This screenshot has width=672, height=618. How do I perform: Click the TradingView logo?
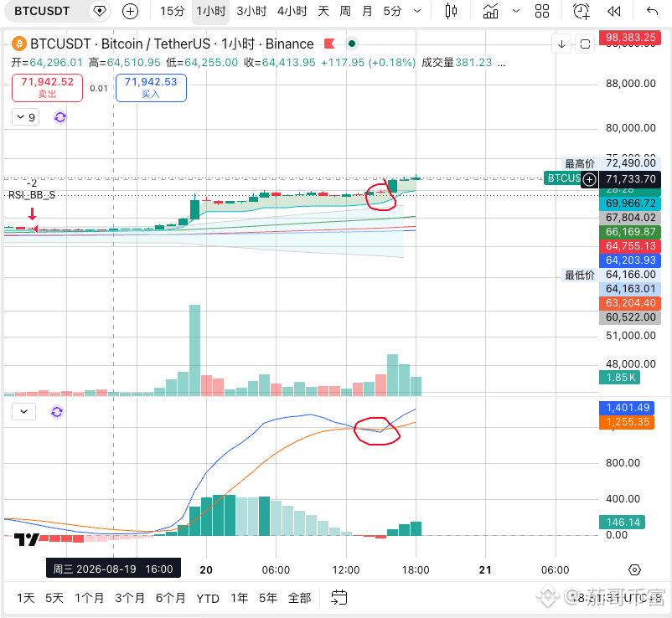point(27,539)
